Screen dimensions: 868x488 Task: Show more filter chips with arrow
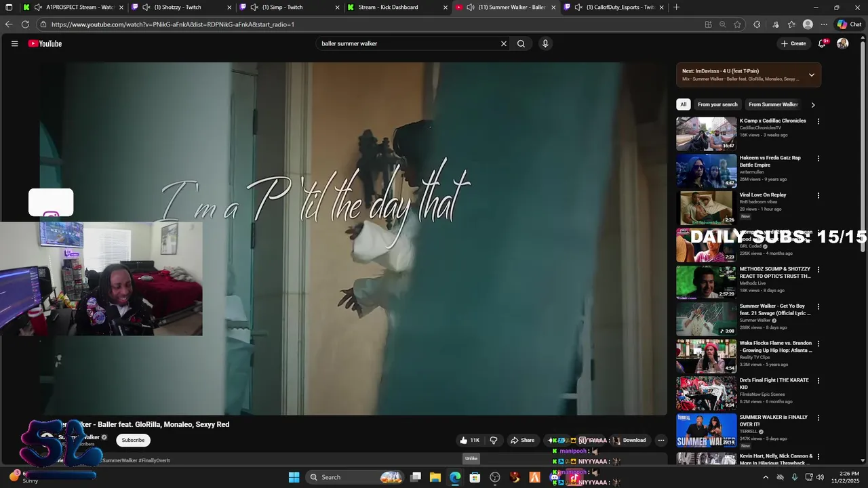[x=813, y=104]
